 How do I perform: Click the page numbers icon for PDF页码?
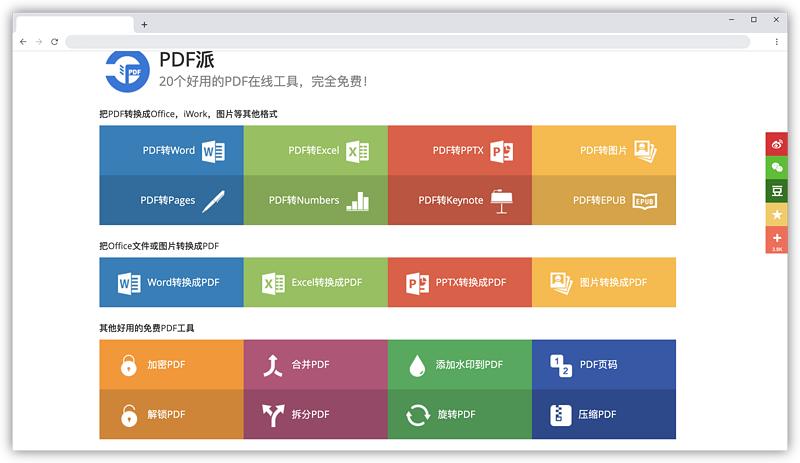click(561, 366)
